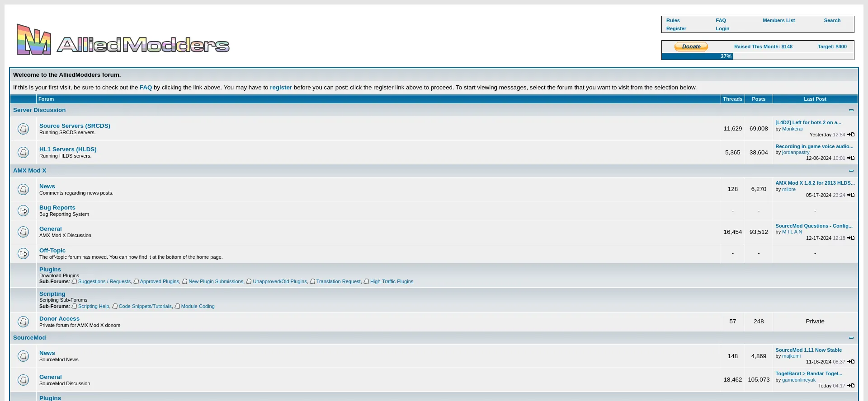This screenshot has height=401, width=868.
Task: Open user profile jordanpastry
Action: [796, 152]
